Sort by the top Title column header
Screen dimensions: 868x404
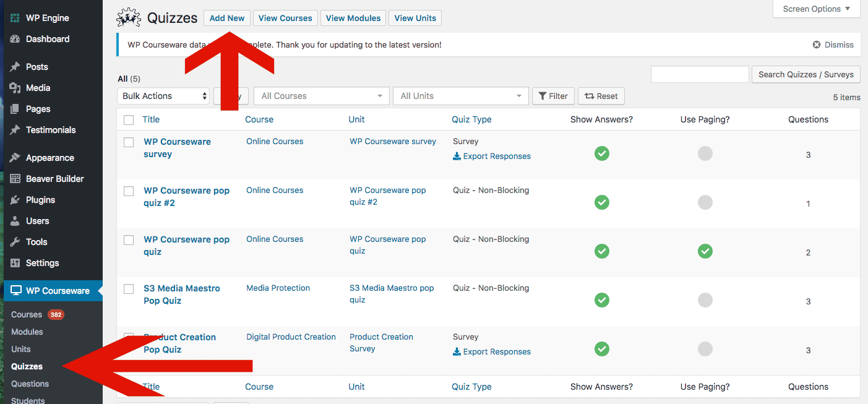pos(151,119)
